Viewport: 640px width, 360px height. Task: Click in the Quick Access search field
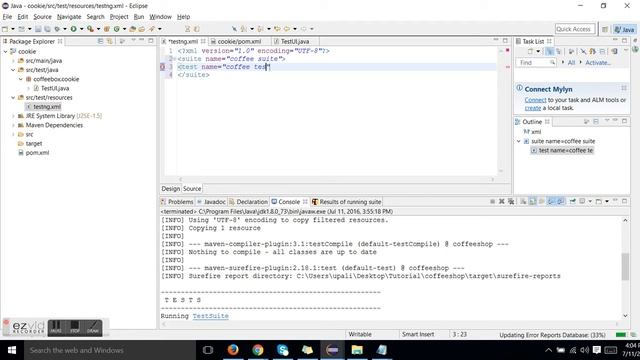pyautogui.click(x=574, y=29)
